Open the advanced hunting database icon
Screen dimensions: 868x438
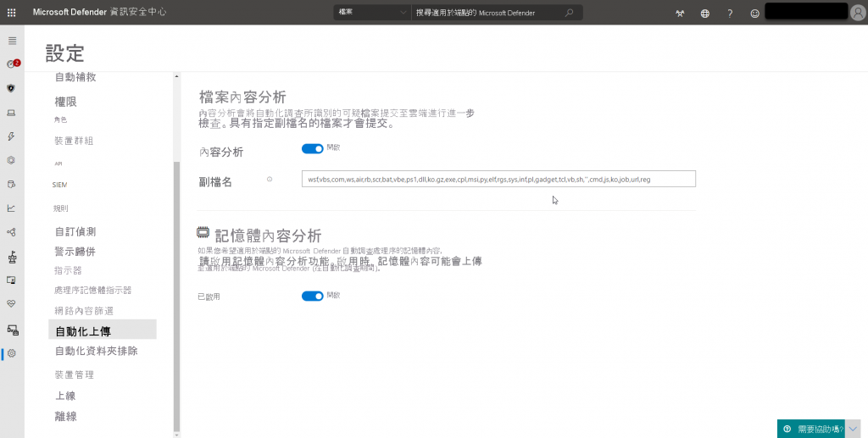[x=11, y=184]
